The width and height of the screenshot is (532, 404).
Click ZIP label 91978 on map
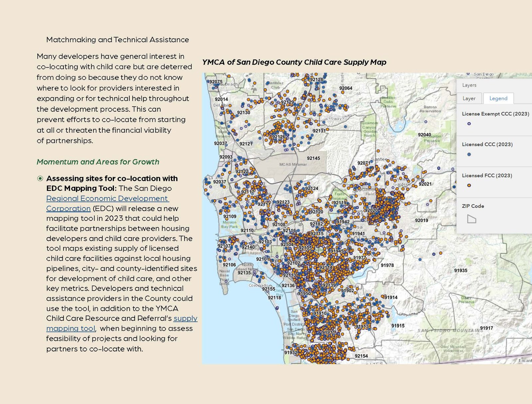tap(387, 265)
